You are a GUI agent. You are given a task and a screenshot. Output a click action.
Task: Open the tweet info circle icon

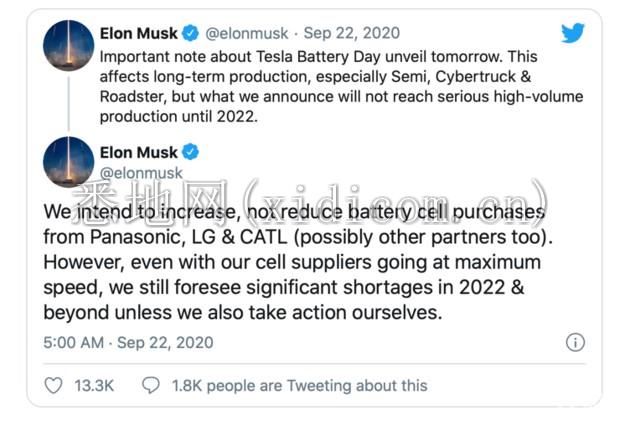575,342
